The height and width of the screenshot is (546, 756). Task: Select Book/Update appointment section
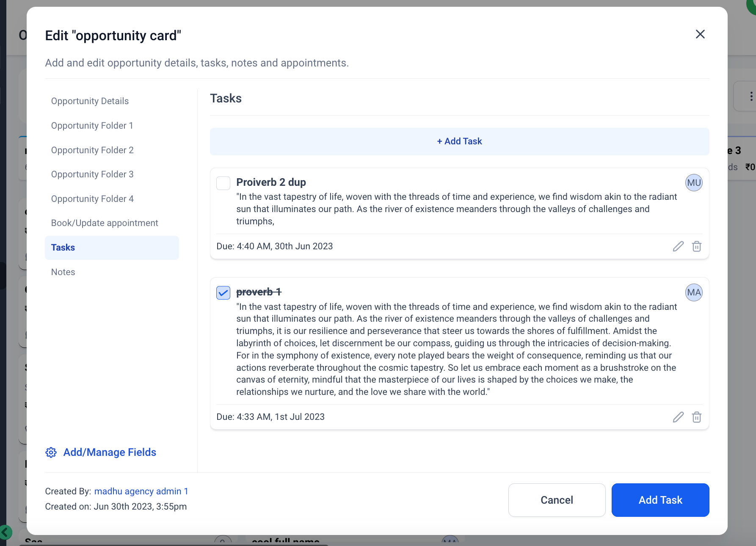click(x=105, y=223)
